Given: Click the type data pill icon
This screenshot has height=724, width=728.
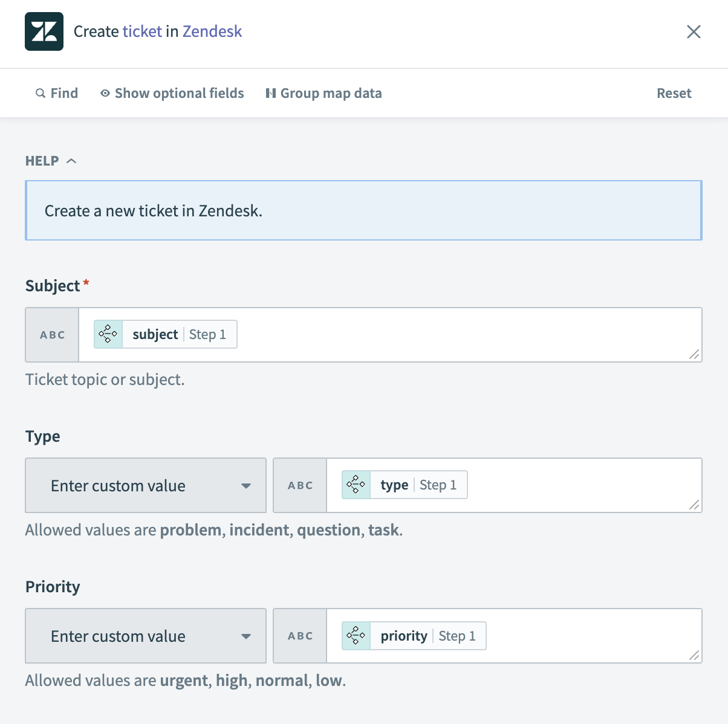Looking at the screenshot, I should tap(356, 485).
